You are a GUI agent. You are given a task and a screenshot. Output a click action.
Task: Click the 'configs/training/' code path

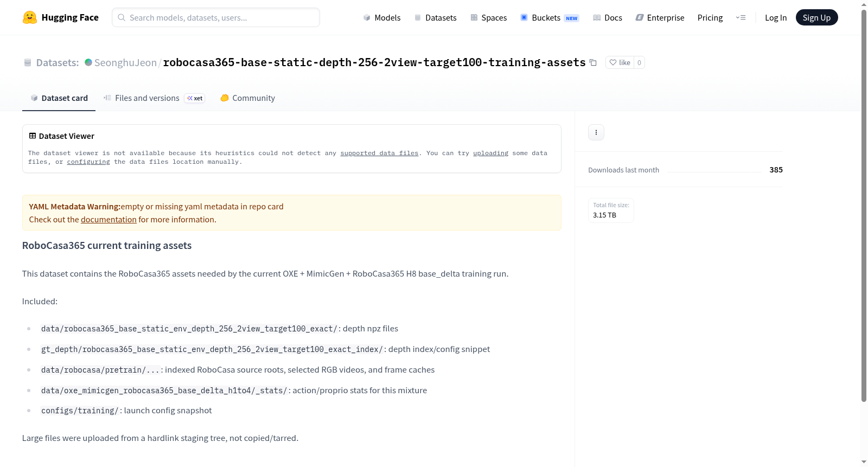(x=80, y=411)
